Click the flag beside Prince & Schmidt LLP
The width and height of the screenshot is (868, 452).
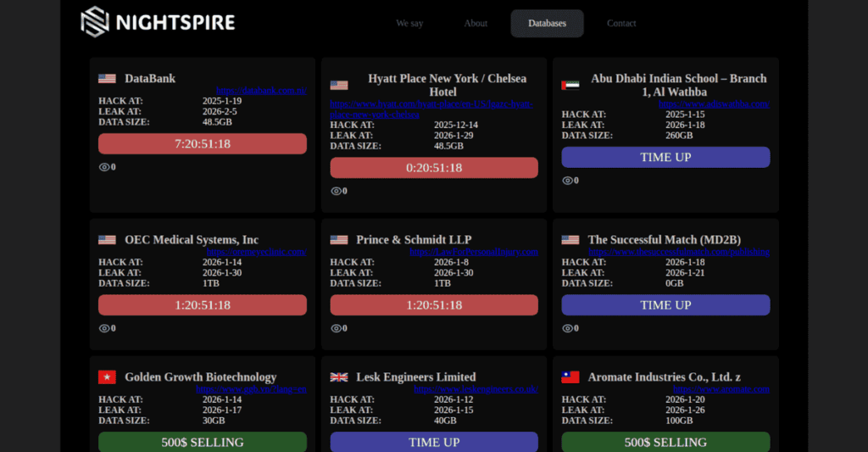(339, 240)
